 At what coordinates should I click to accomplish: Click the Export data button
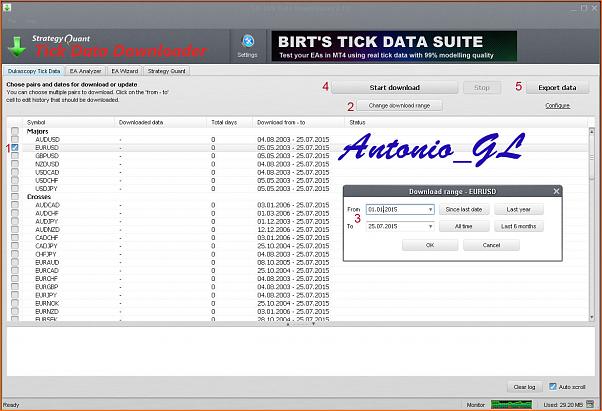[x=557, y=87]
